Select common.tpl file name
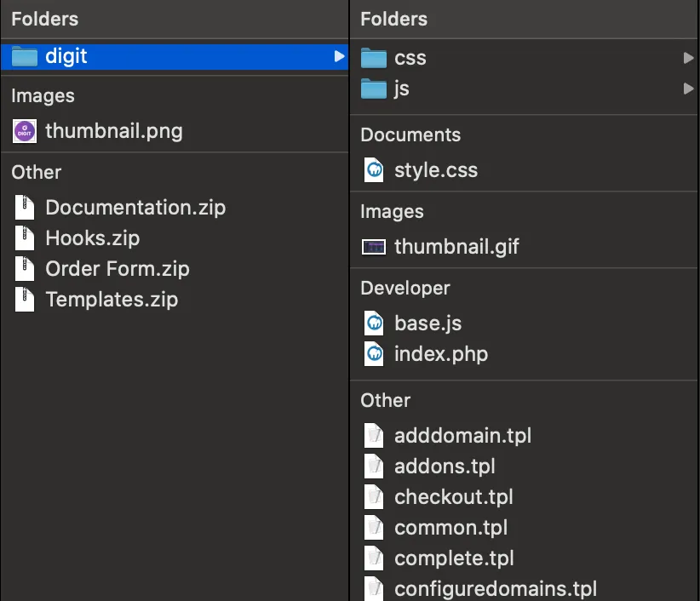Screen dimensions: 700x601 [450, 528]
